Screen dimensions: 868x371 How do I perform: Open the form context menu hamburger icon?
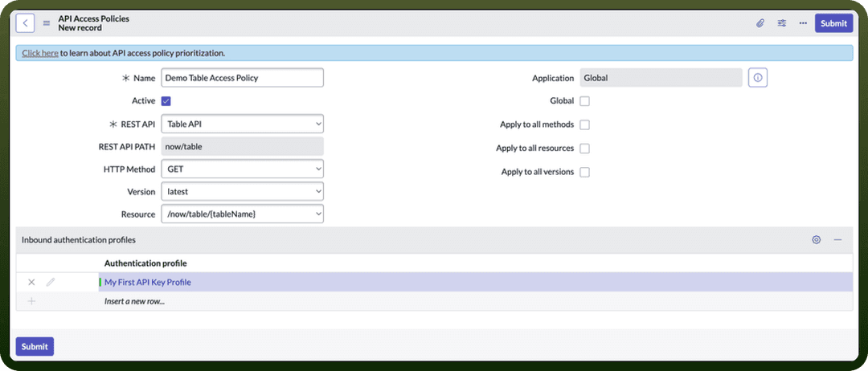tap(47, 23)
